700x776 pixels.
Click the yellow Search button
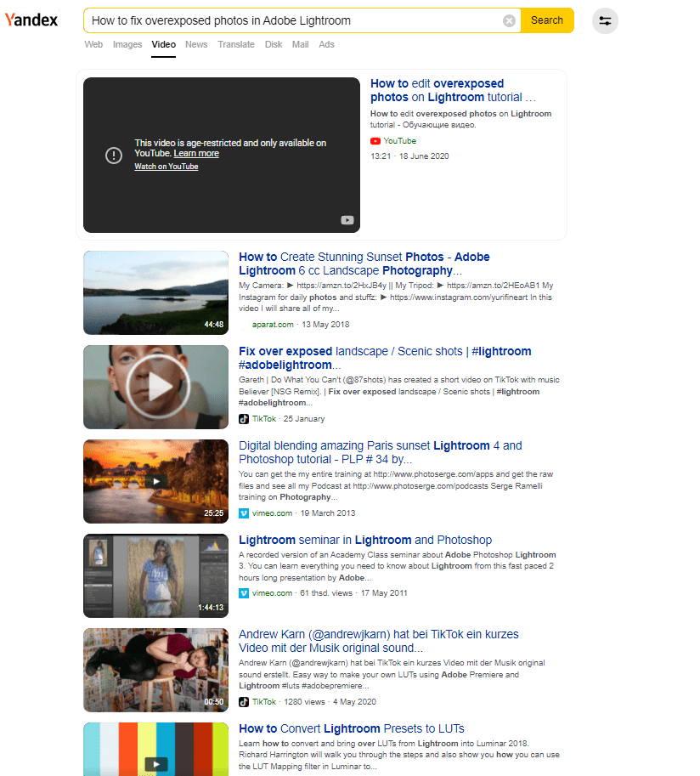[x=546, y=20]
